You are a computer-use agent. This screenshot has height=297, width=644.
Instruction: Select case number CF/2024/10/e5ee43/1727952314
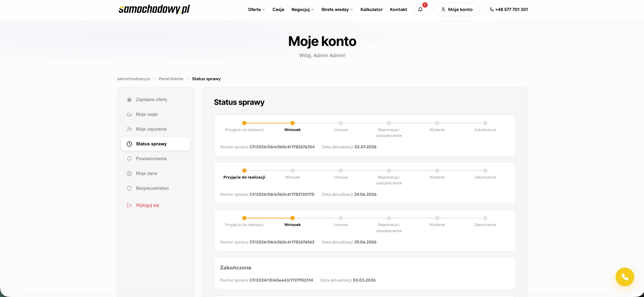tap(281, 280)
